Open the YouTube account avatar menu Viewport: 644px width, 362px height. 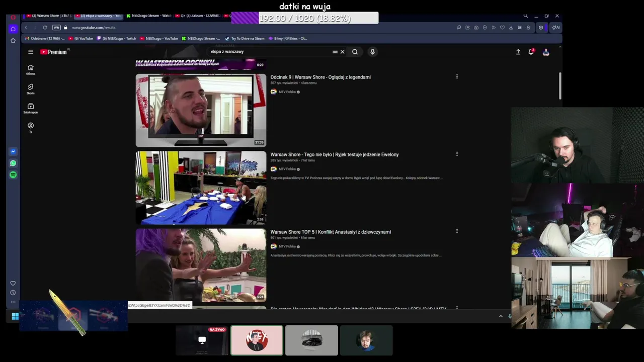coord(546,52)
